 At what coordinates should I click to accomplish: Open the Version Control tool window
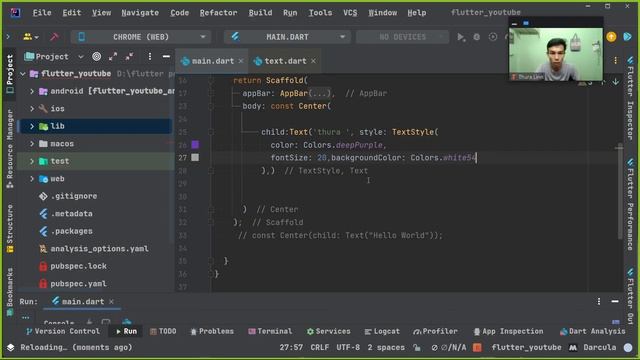pyautogui.click(x=63, y=331)
